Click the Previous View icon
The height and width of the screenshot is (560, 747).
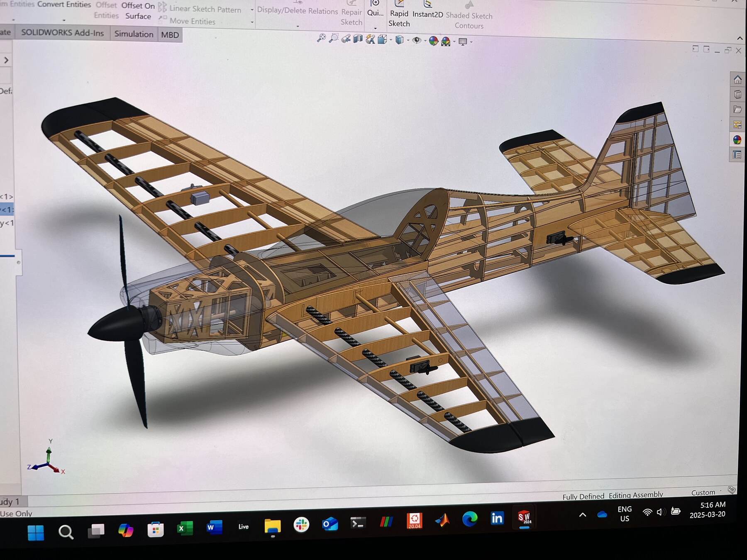346,39
